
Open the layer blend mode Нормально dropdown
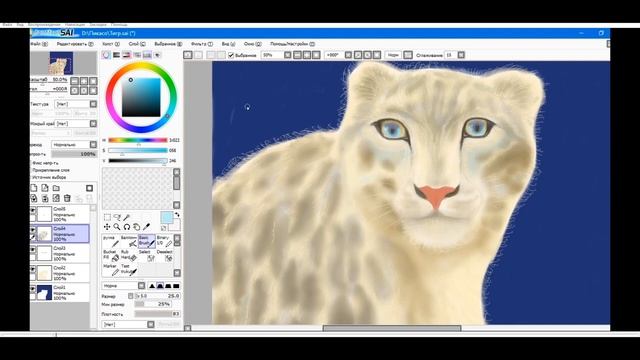tap(93, 144)
